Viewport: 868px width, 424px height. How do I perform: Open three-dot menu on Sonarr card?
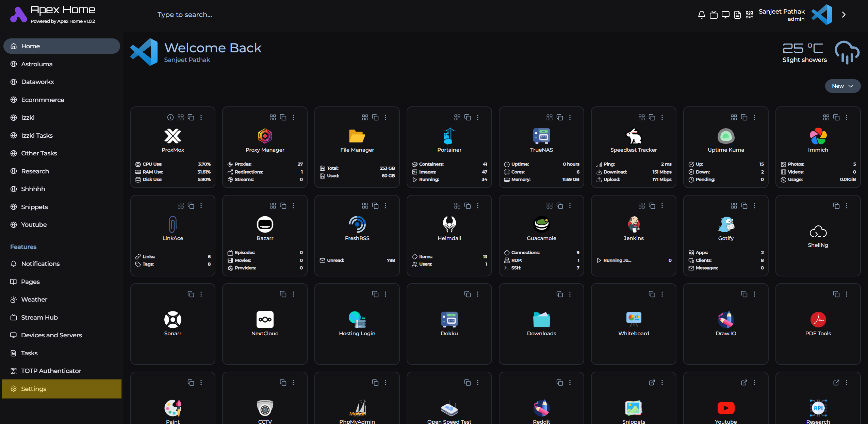(x=201, y=294)
